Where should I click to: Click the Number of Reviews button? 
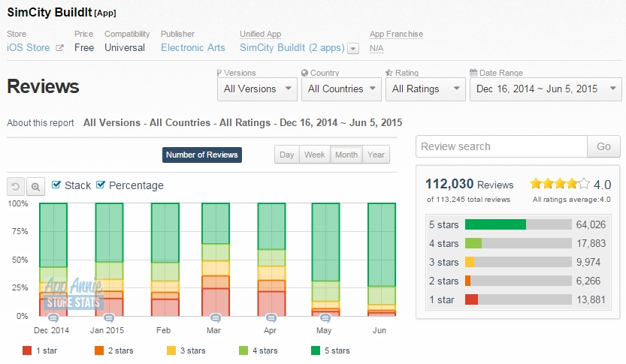(x=202, y=155)
